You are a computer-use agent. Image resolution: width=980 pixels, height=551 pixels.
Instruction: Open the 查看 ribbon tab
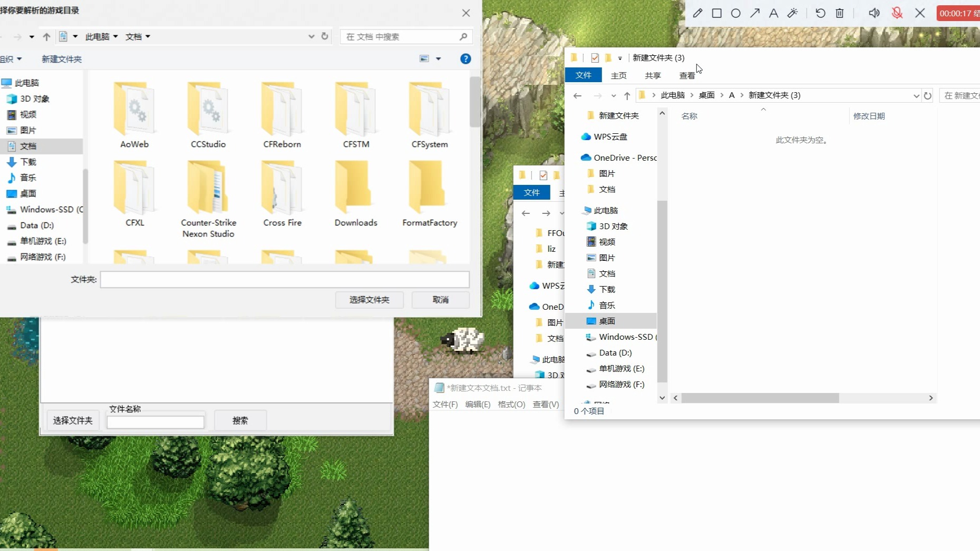click(687, 75)
